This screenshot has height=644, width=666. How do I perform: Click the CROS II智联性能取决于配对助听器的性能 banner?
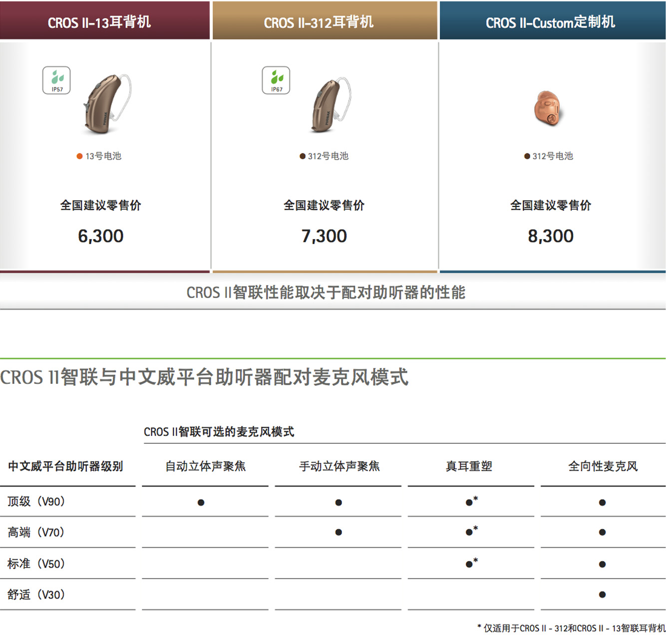point(326,293)
